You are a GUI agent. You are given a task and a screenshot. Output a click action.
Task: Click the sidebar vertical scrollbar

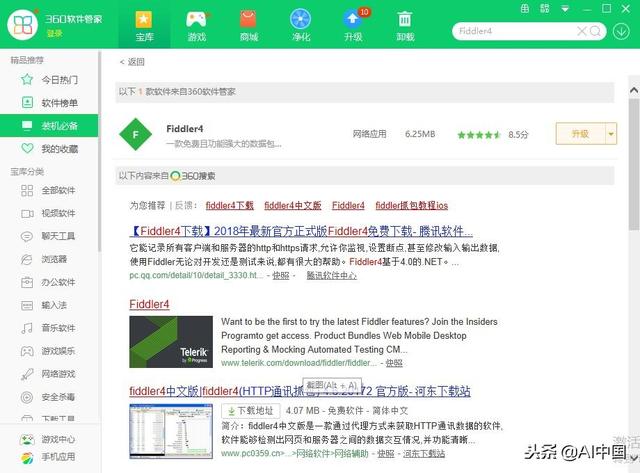99,151
